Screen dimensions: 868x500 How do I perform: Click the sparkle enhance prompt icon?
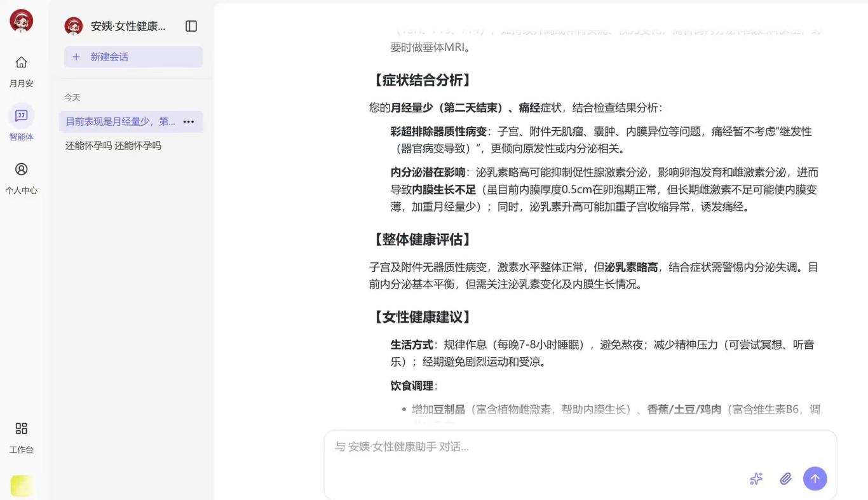click(756, 478)
